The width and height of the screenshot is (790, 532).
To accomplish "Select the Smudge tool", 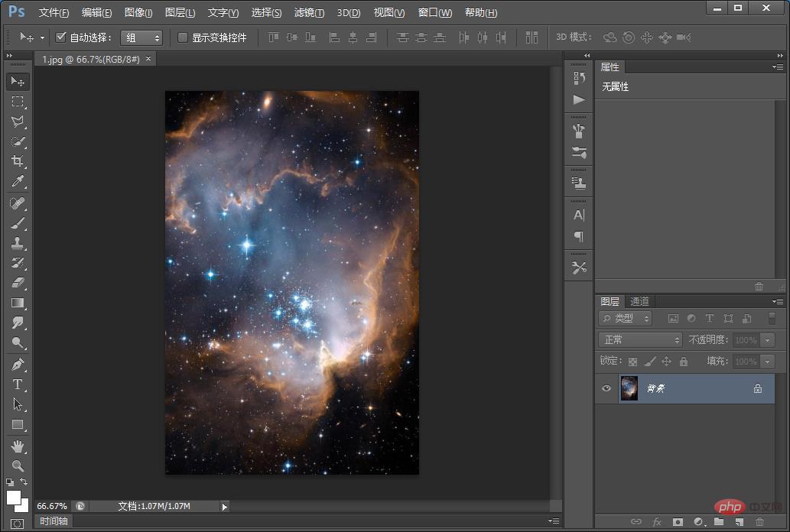I will (x=18, y=323).
